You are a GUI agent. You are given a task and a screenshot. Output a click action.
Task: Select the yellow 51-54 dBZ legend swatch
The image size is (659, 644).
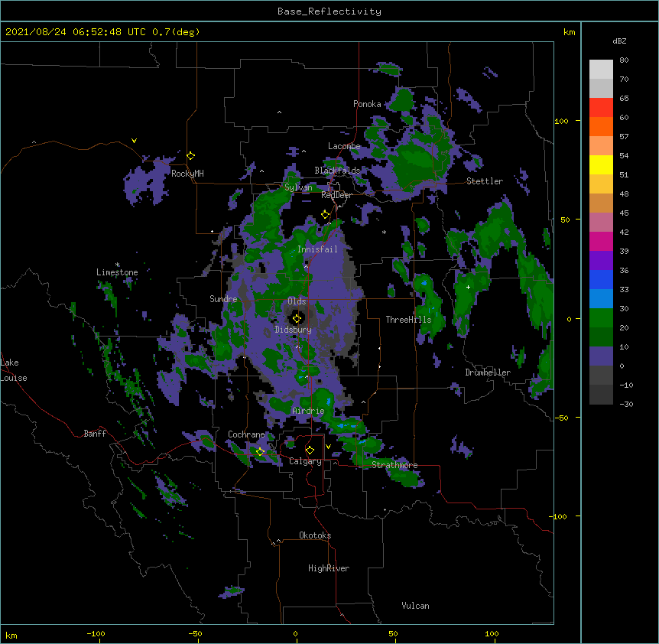click(x=601, y=164)
